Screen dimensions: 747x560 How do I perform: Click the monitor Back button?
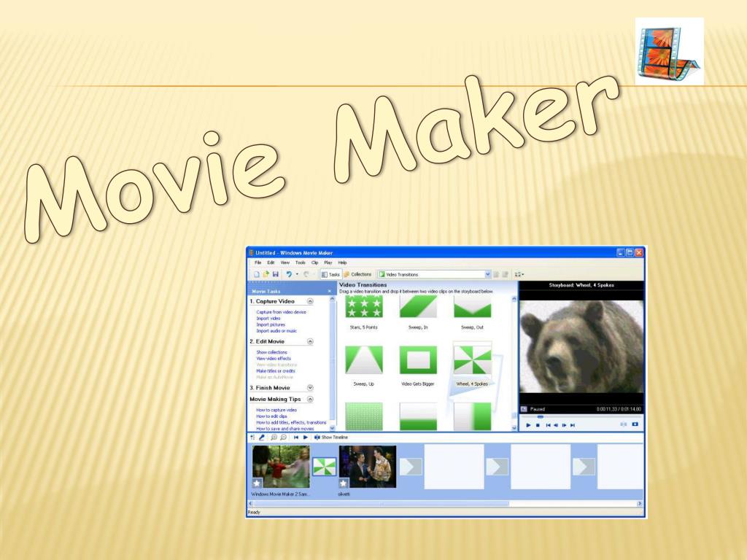pos(548,425)
